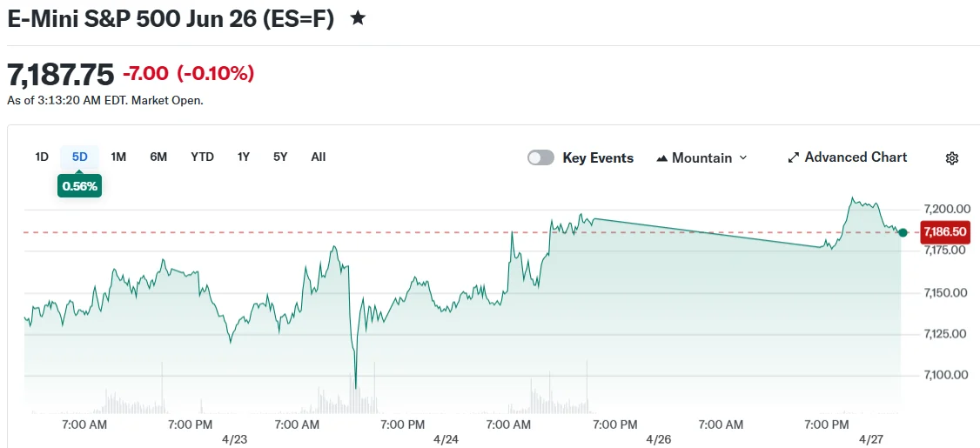Click the Advanced Chart expand arrows icon
The height and width of the screenshot is (448, 980).
(793, 157)
